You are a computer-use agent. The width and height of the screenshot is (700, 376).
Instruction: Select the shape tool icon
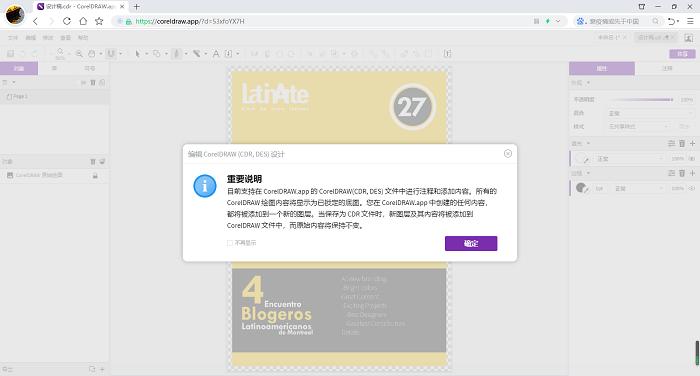click(x=157, y=54)
